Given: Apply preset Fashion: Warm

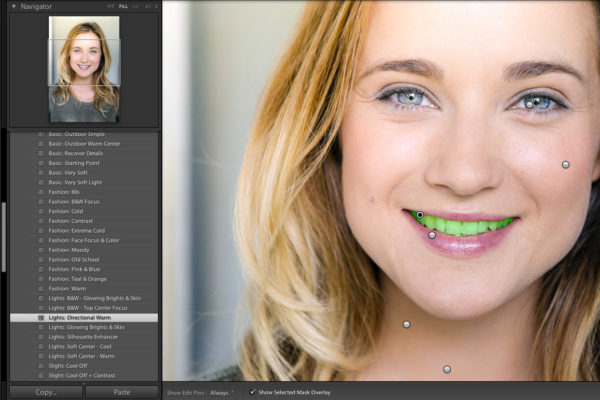Looking at the screenshot, I should (x=84, y=289).
